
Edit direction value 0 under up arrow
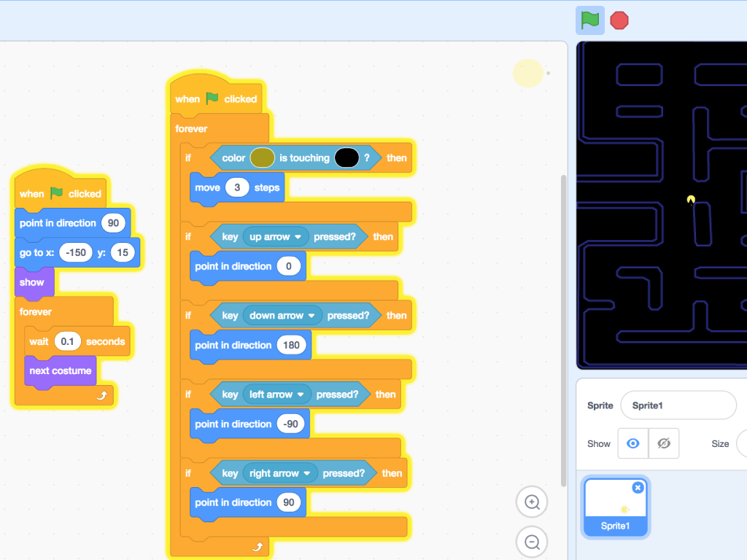point(288,266)
